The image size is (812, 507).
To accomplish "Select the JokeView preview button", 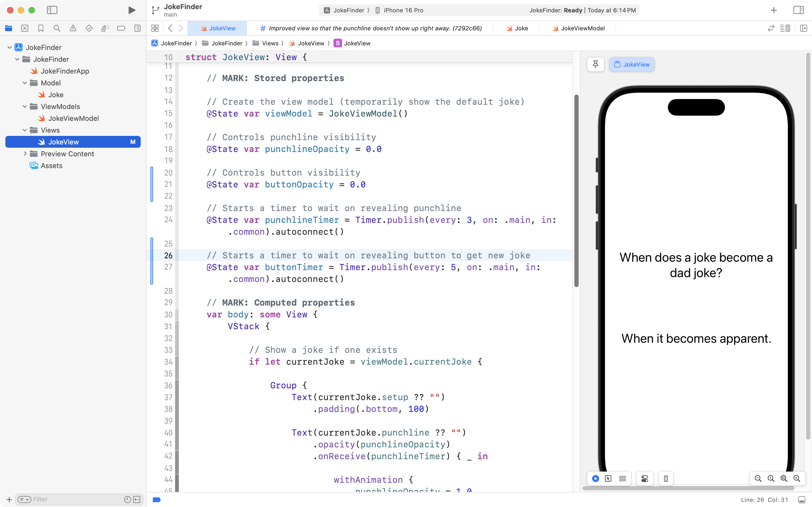I will pos(632,64).
